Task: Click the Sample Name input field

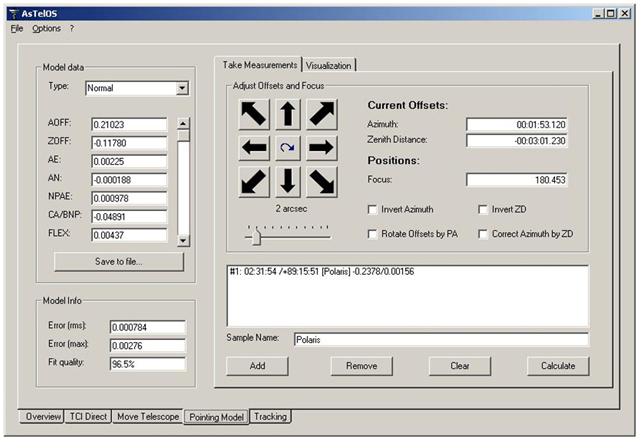Action: click(440, 339)
